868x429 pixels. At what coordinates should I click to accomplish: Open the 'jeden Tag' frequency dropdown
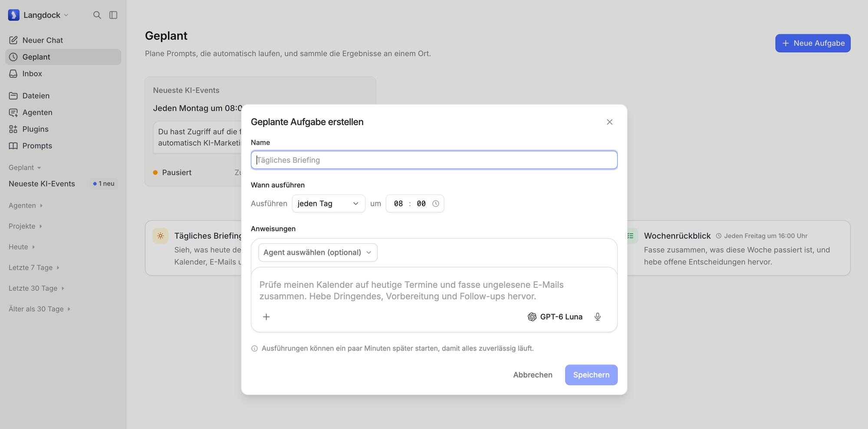329,203
